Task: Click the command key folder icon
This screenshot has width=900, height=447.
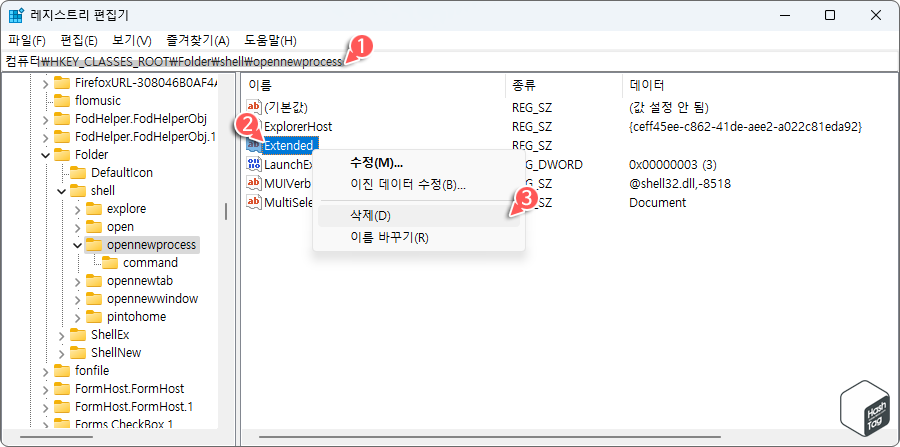Action: (x=110, y=262)
